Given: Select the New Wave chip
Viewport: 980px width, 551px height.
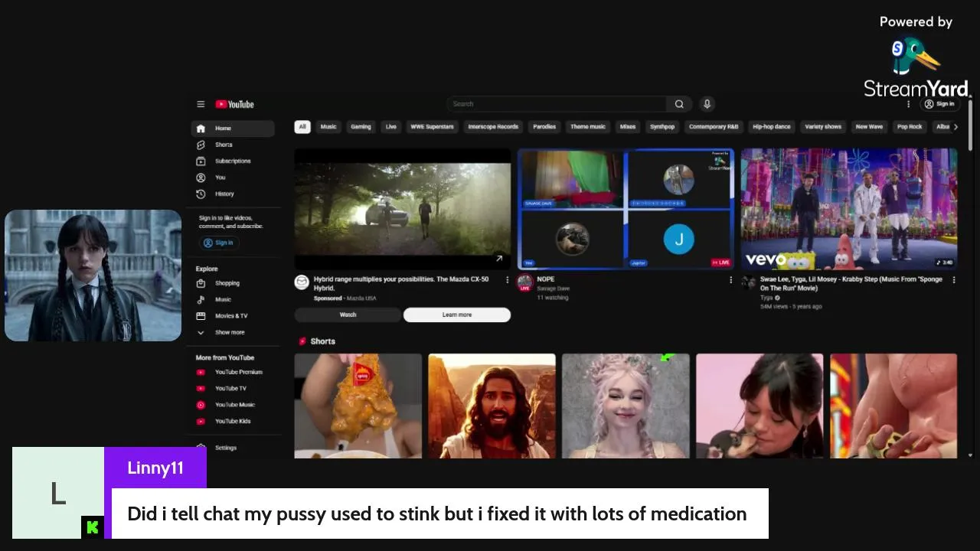Looking at the screenshot, I should tap(869, 127).
